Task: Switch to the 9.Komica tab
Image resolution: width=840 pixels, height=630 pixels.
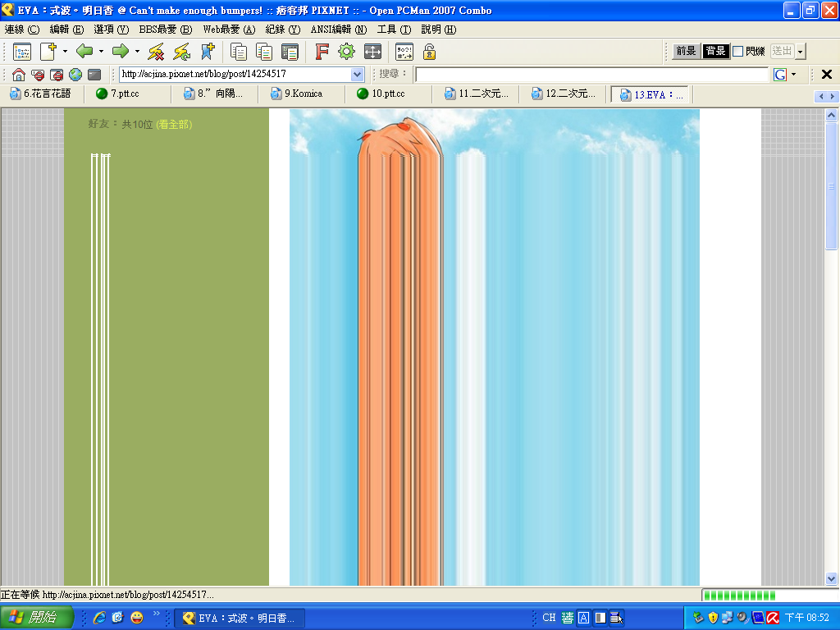Action: (304, 94)
